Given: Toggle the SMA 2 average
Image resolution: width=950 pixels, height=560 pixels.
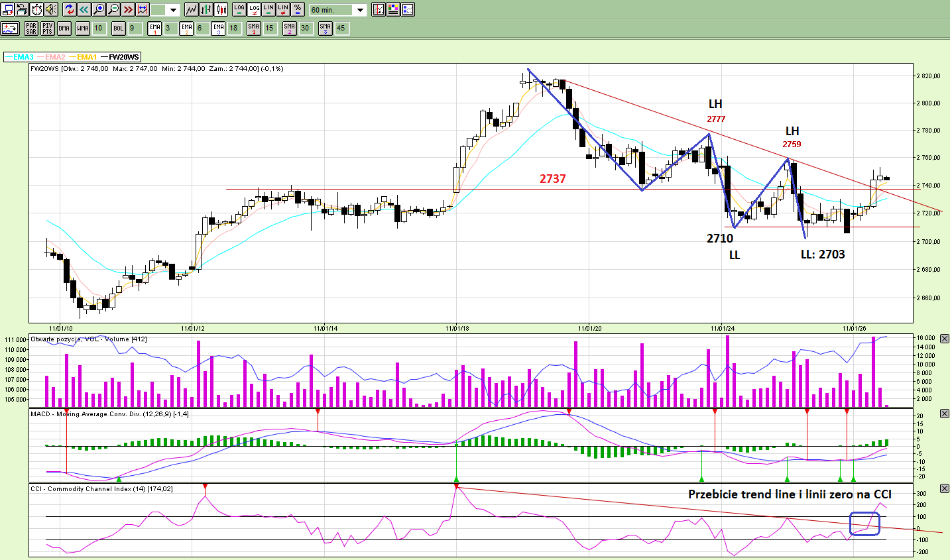Looking at the screenshot, I should click(x=289, y=28).
